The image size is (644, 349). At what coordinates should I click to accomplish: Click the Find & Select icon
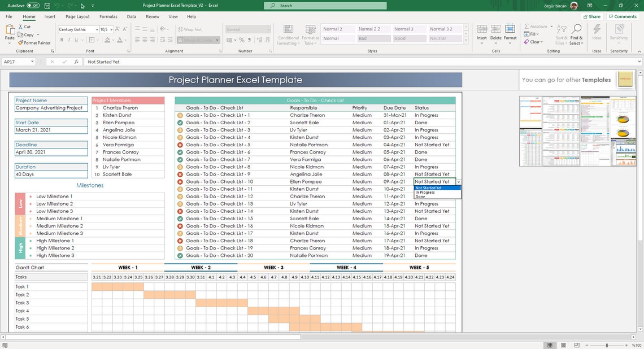pyautogui.click(x=576, y=33)
